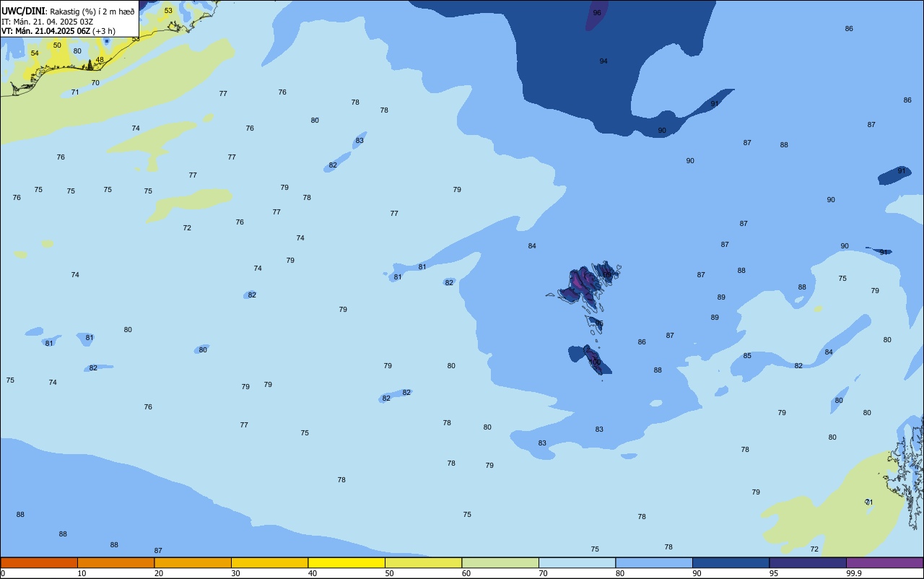The width and height of the screenshot is (924, 579).
Task: Click the "10" legend tick label
Action: 82,573
